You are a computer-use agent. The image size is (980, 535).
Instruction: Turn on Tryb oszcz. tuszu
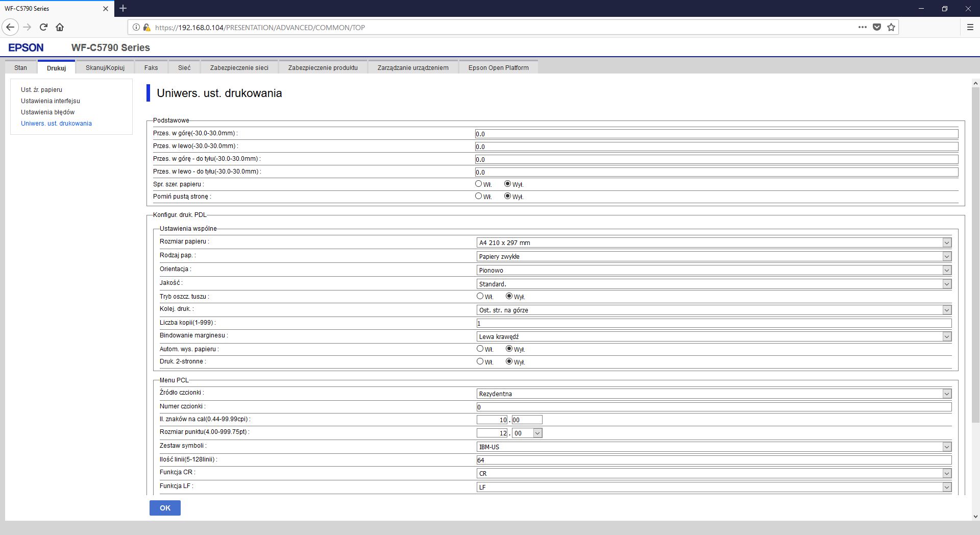(480, 296)
